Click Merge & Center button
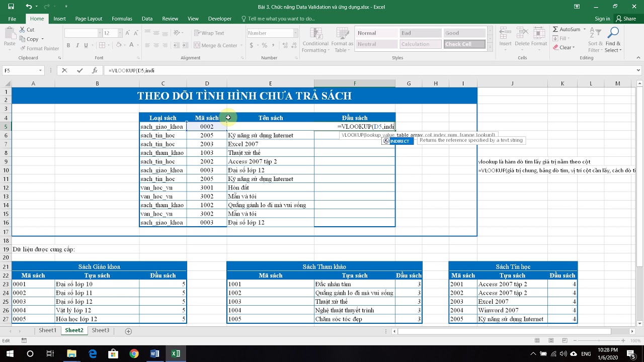Screen dimensions: 644x362 click(x=215, y=45)
